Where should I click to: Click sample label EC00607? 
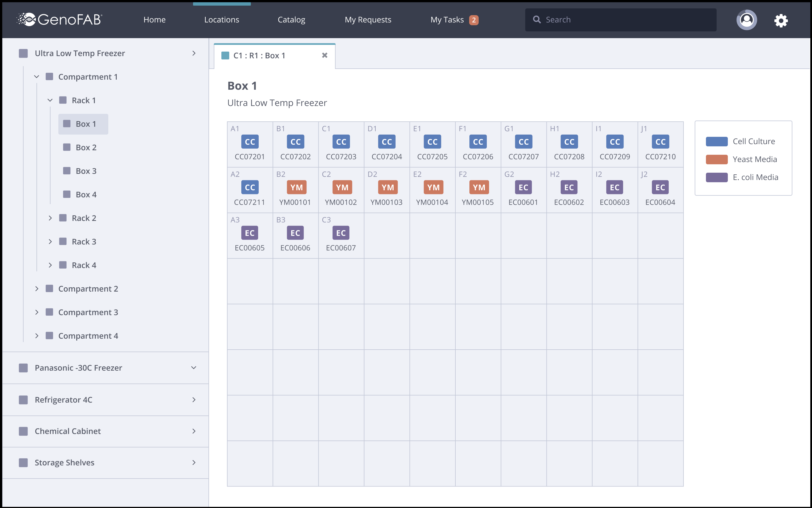pyautogui.click(x=341, y=248)
